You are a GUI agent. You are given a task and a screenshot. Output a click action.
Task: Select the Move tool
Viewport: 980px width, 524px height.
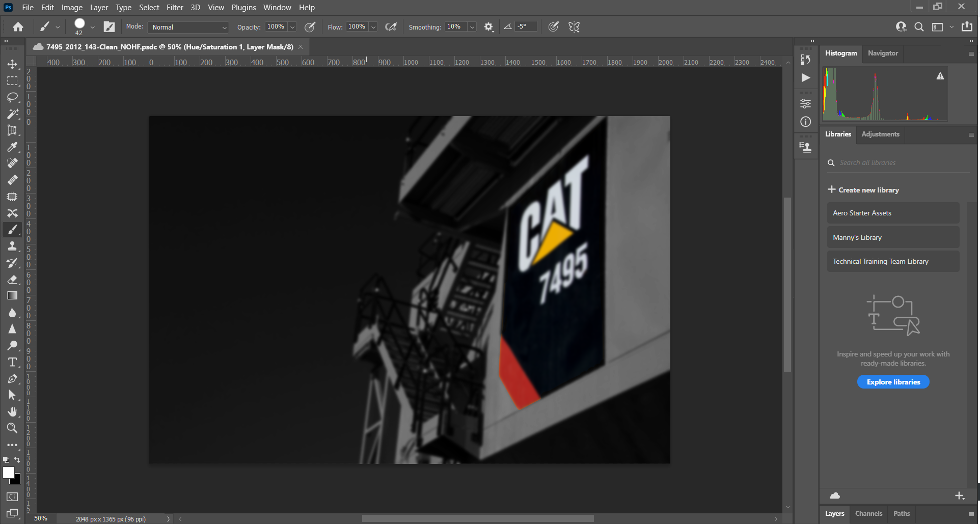click(12, 64)
